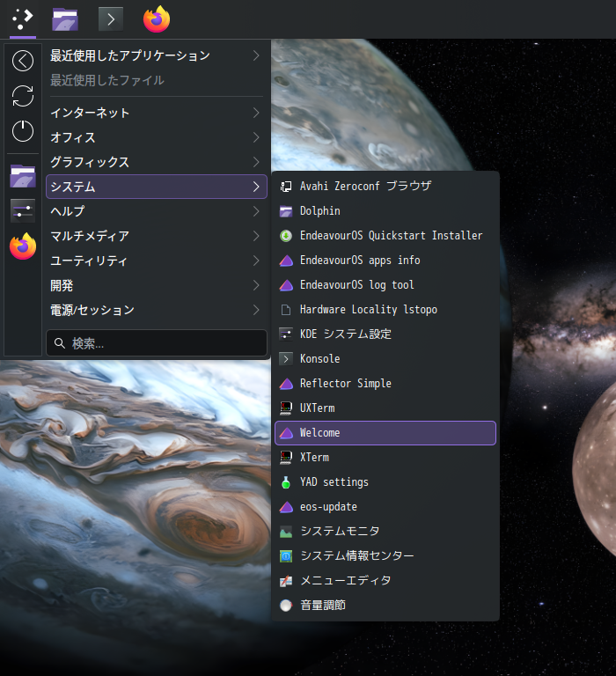This screenshot has width=616, height=676.
Task: Click the XTerm terminal icon
Action: coord(286,458)
